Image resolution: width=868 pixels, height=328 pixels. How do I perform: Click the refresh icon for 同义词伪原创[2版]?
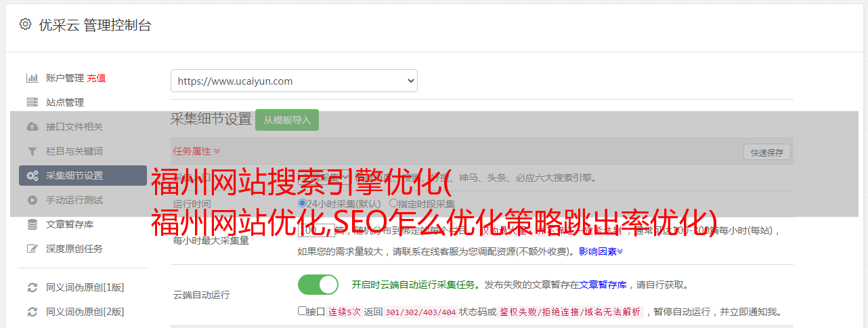click(32, 312)
